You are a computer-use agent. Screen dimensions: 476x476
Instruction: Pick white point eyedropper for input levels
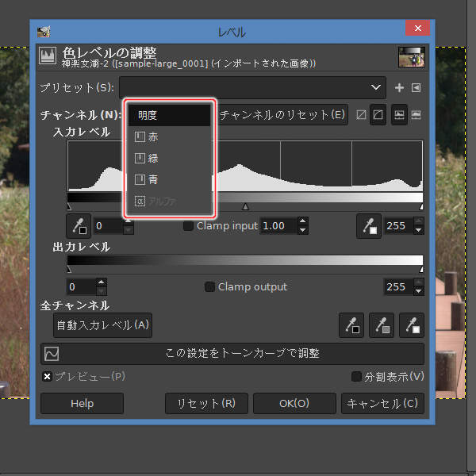click(369, 226)
